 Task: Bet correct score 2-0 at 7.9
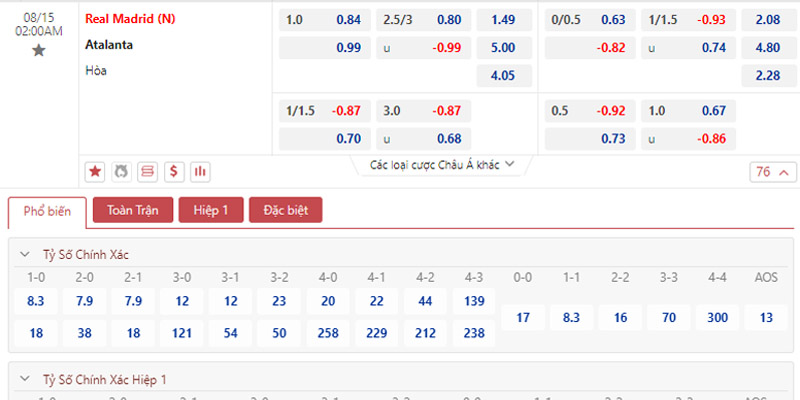[84, 302]
